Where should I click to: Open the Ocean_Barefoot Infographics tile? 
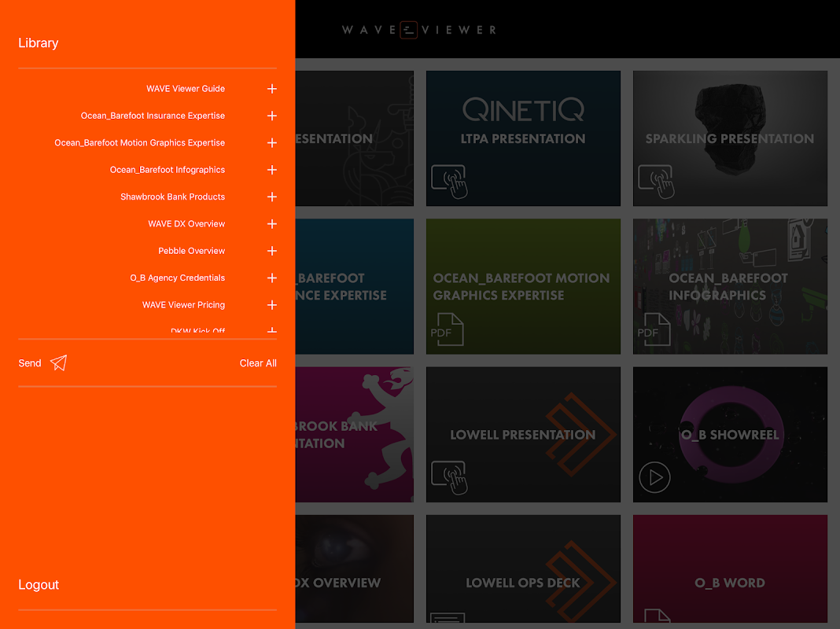pyautogui.click(x=730, y=286)
